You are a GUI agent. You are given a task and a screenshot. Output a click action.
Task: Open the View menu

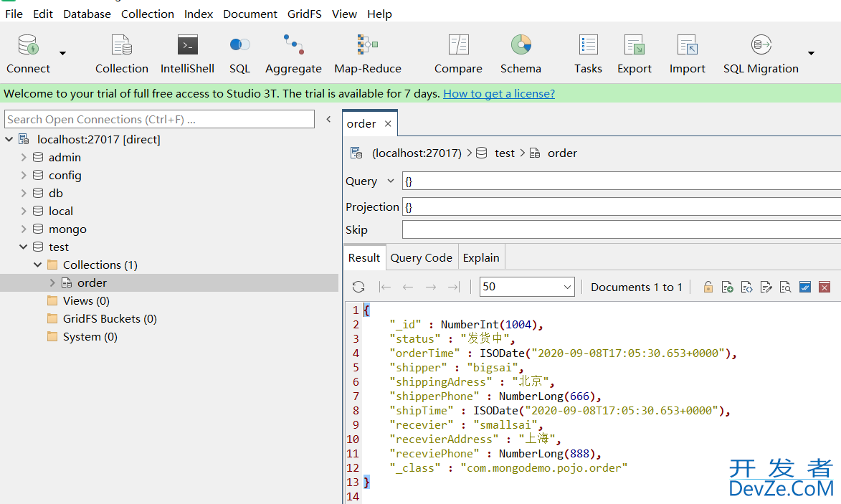(x=344, y=14)
